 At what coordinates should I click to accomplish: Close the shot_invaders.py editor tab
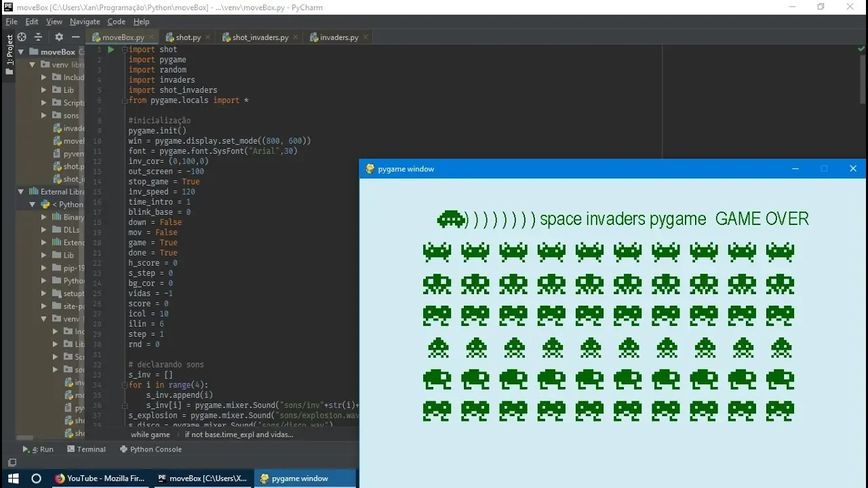[296, 37]
